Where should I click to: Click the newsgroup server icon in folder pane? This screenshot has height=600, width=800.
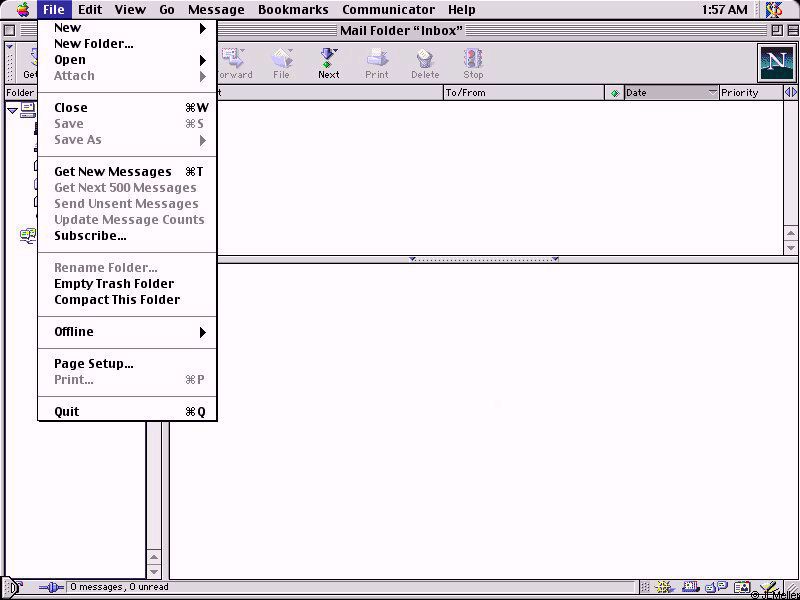[28, 236]
